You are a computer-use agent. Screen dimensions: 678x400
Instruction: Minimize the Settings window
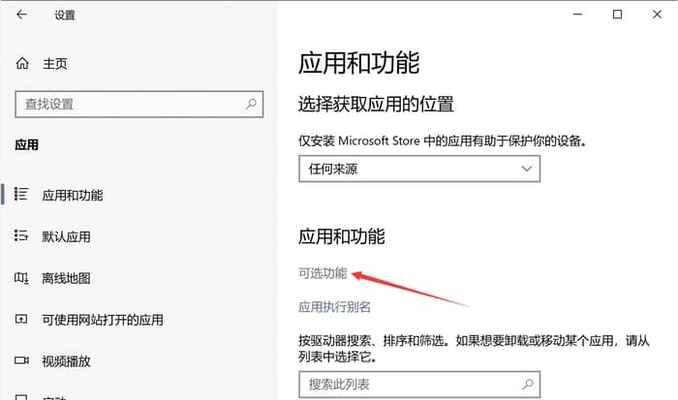pyautogui.click(x=578, y=14)
